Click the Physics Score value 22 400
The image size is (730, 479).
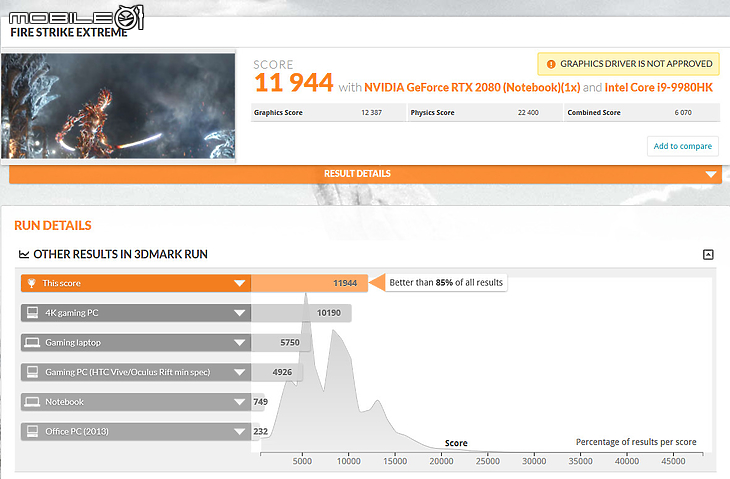(528, 113)
